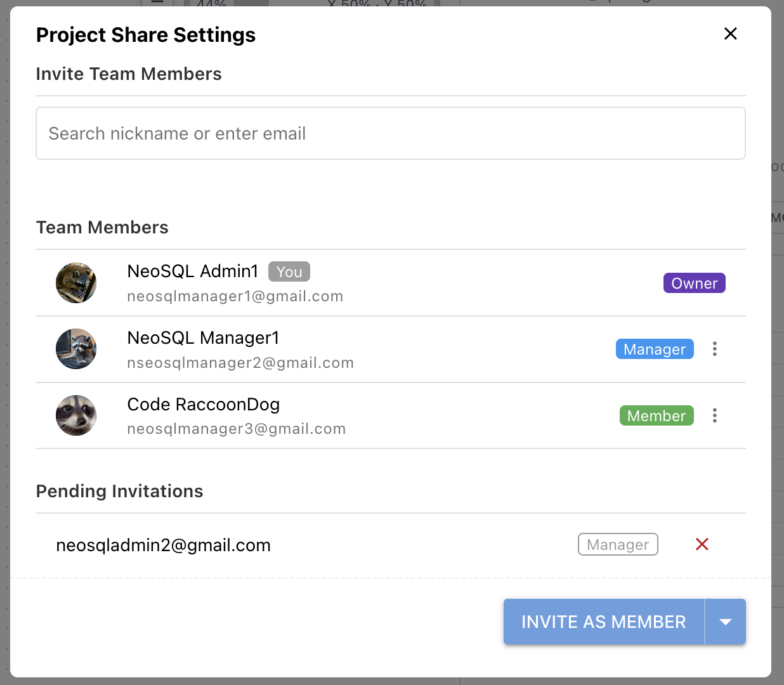Click the neosqlmanager1@gmail.com email address

click(235, 296)
